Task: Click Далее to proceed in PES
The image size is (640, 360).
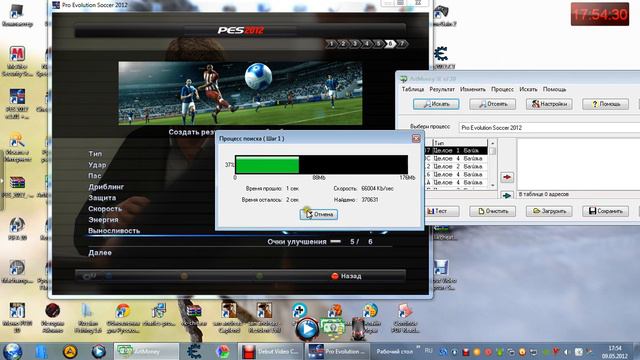Action: point(100,253)
